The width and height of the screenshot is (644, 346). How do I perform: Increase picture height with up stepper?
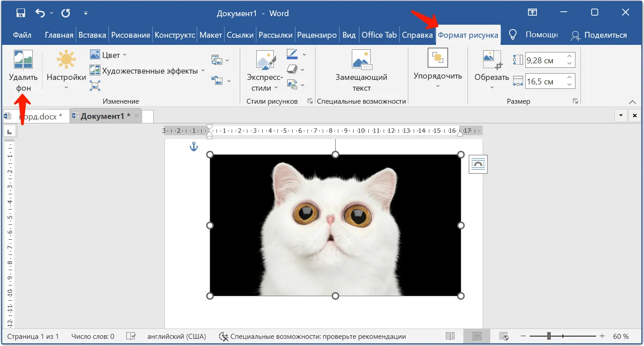[x=570, y=57]
